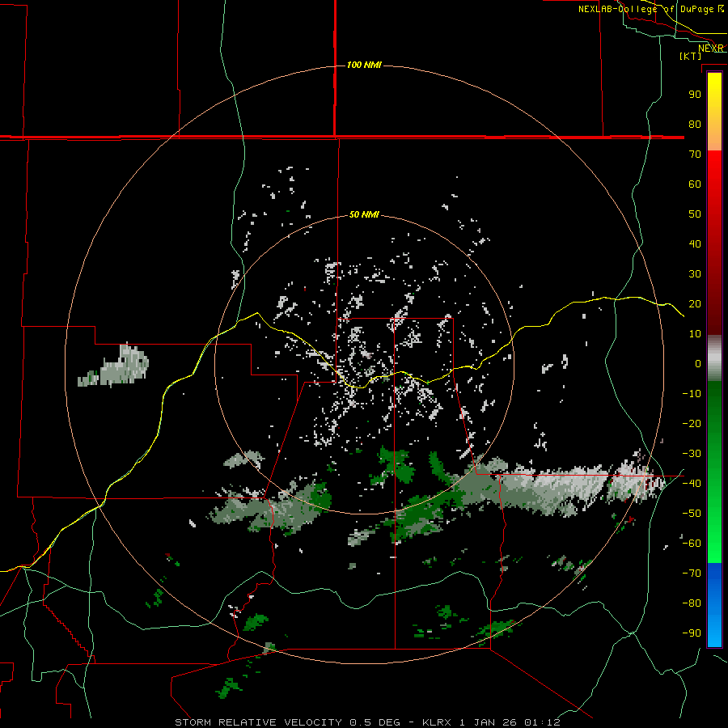Click the blue bottom band of the color bar

coord(714,605)
